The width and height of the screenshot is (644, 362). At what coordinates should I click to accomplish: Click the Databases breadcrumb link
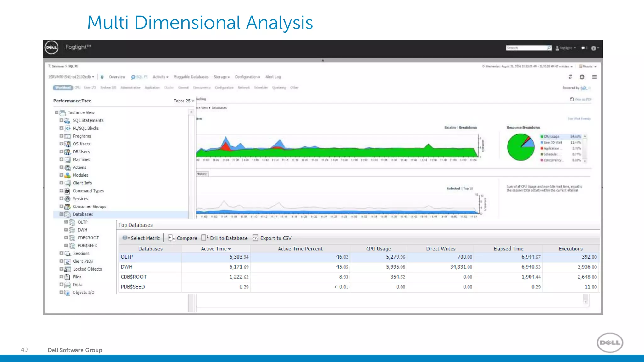pyautogui.click(x=219, y=108)
